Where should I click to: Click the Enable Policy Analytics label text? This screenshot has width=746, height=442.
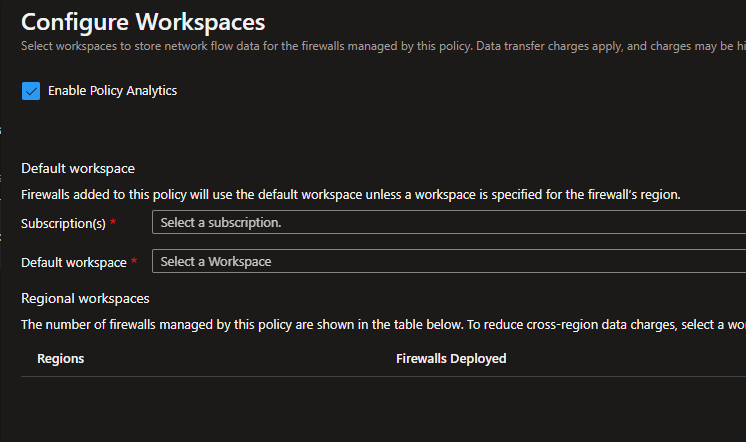(112, 91)
